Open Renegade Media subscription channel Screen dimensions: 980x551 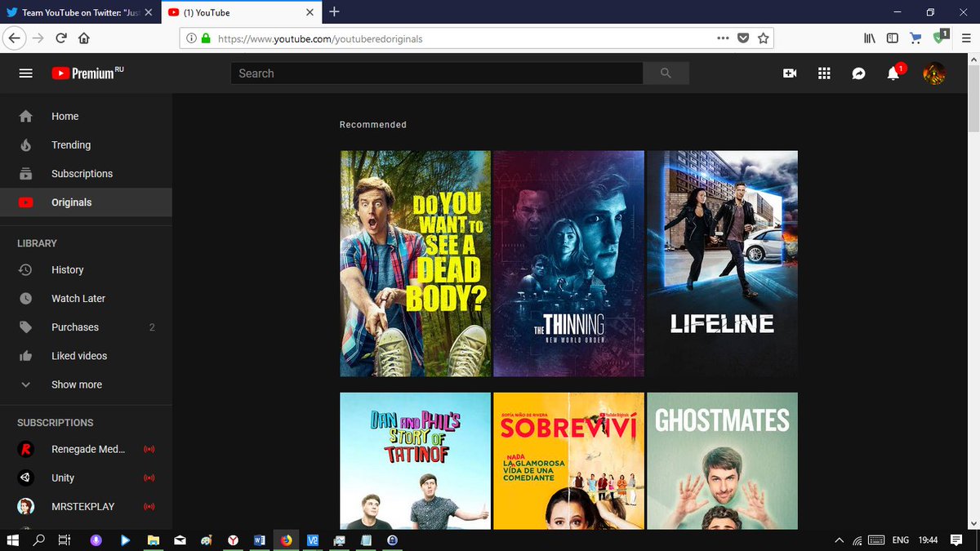(86, 449)
